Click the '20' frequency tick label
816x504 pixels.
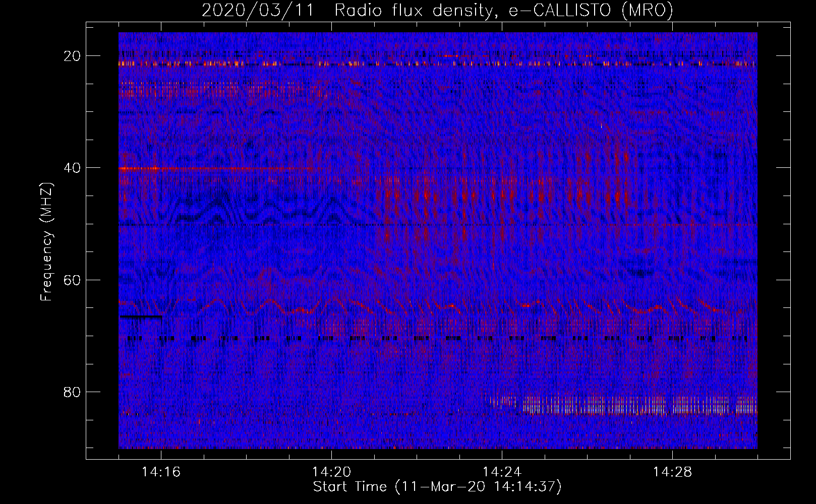pyautogui.click(x=72, y=56)
